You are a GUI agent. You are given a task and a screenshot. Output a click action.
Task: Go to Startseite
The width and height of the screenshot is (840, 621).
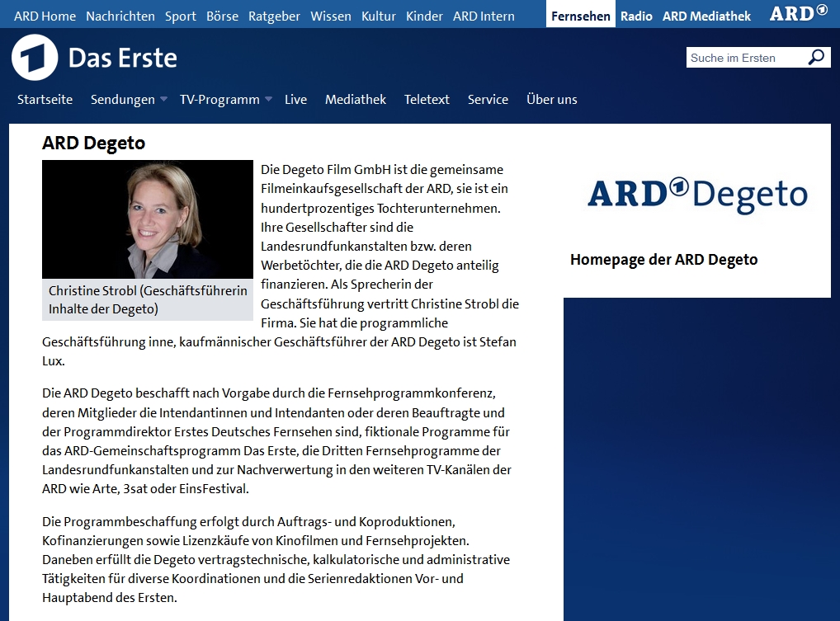[45, 99]
